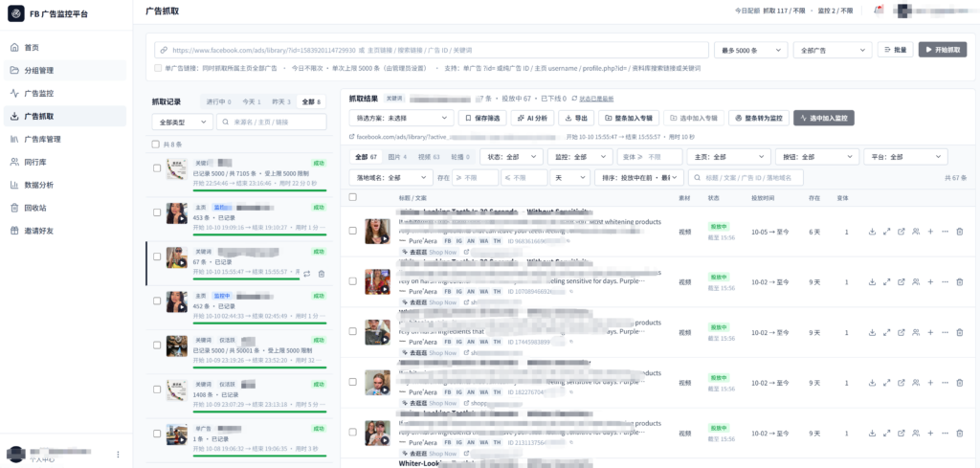Open 分组管理 in the sidebar

click(x=66, y=71)
